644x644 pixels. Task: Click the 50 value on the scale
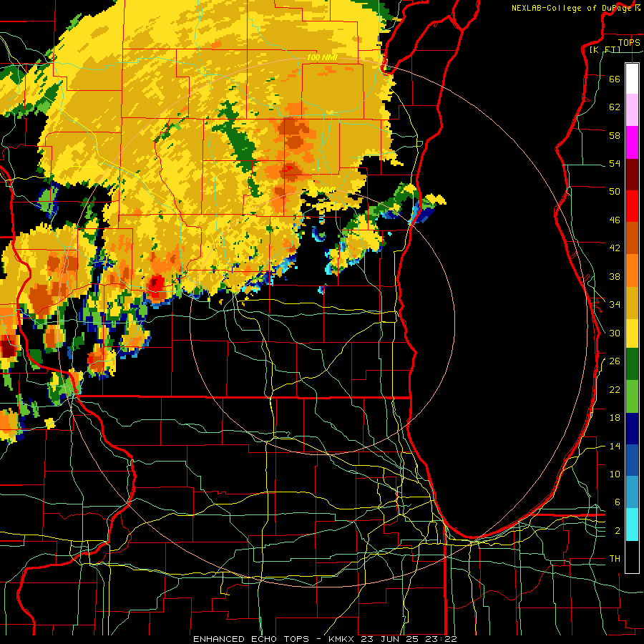click(615, 191)
